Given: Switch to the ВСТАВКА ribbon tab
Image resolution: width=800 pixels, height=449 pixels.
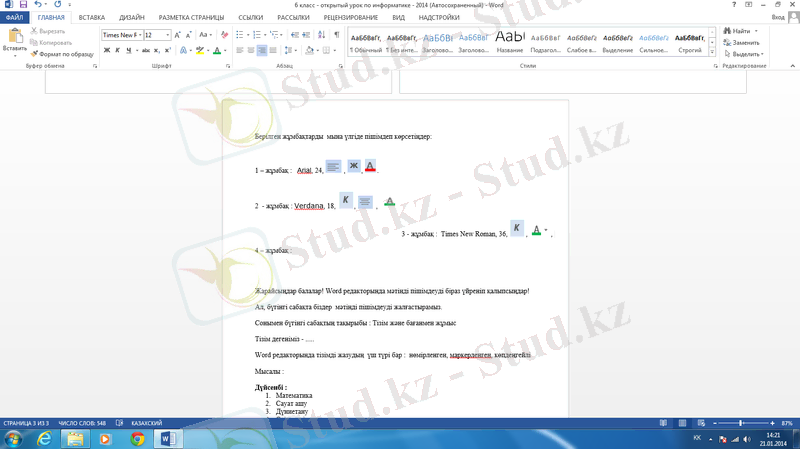Looking at the screenshot, I should pos(91,18).
